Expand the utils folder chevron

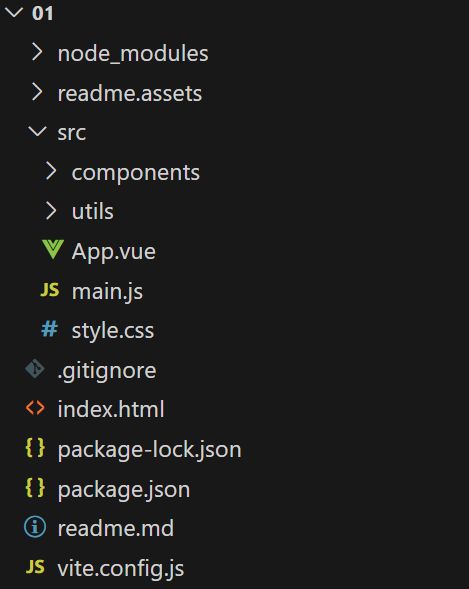[51, 210]
